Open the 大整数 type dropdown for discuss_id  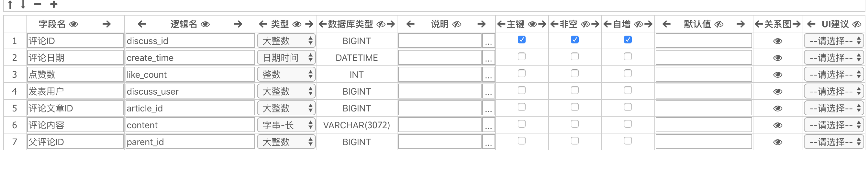286,41
